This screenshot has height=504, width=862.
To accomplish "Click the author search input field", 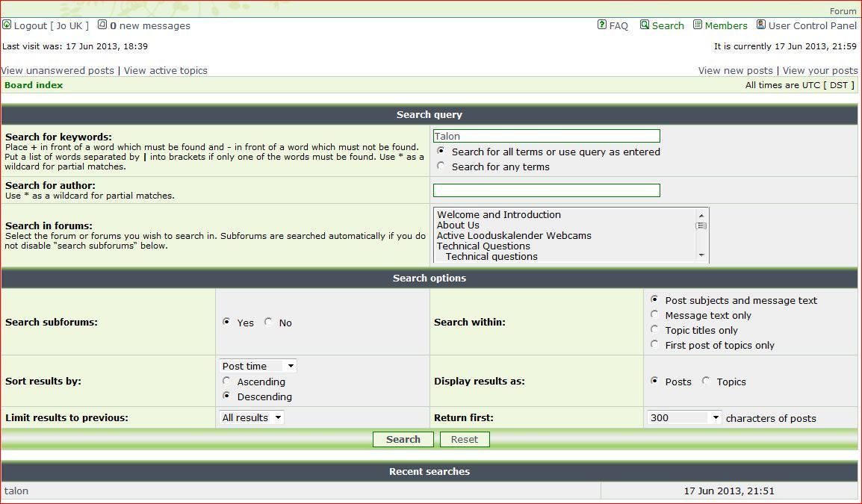I will click(x=546, y=190).
